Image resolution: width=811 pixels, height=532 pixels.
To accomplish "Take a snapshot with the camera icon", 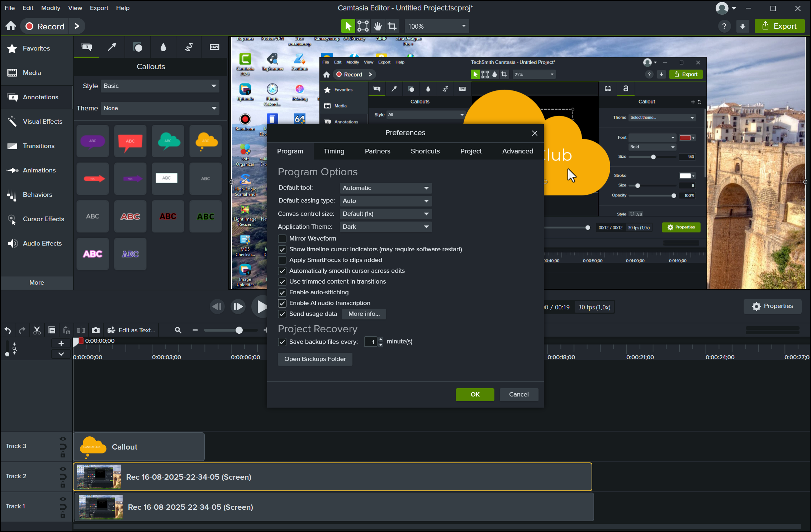I will 96,330.
